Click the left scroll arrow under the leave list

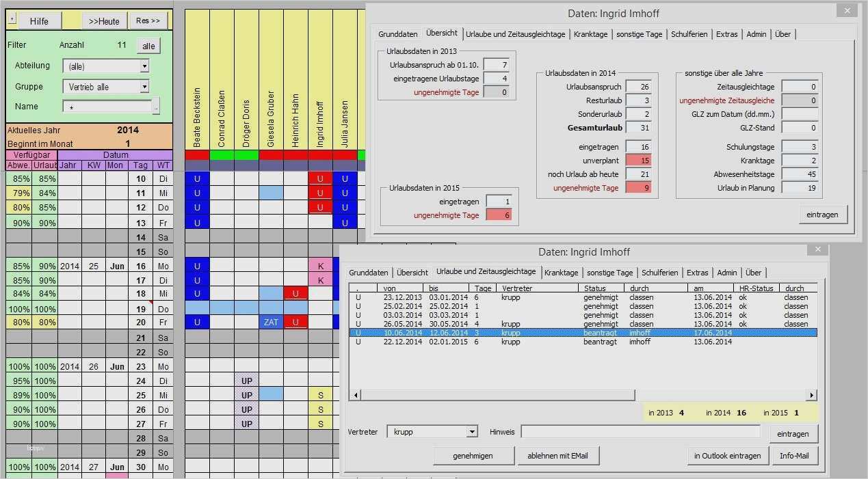(356, 395)
